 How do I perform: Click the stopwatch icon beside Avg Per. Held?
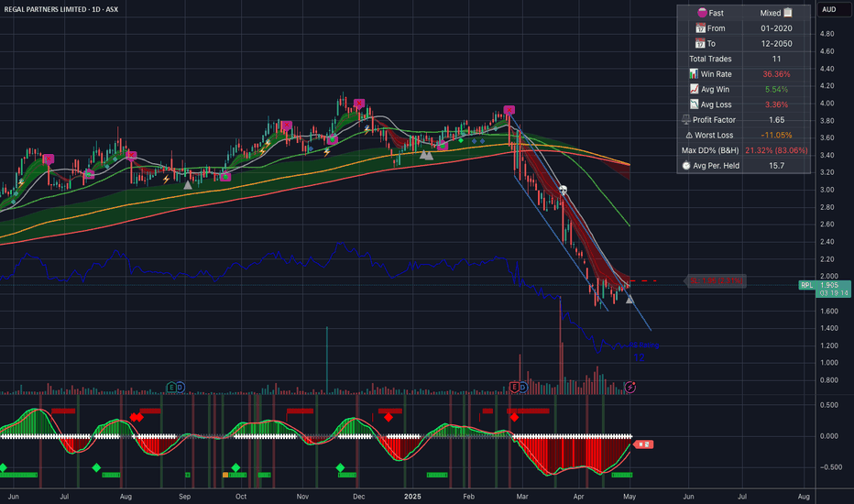tap(686, 165)
